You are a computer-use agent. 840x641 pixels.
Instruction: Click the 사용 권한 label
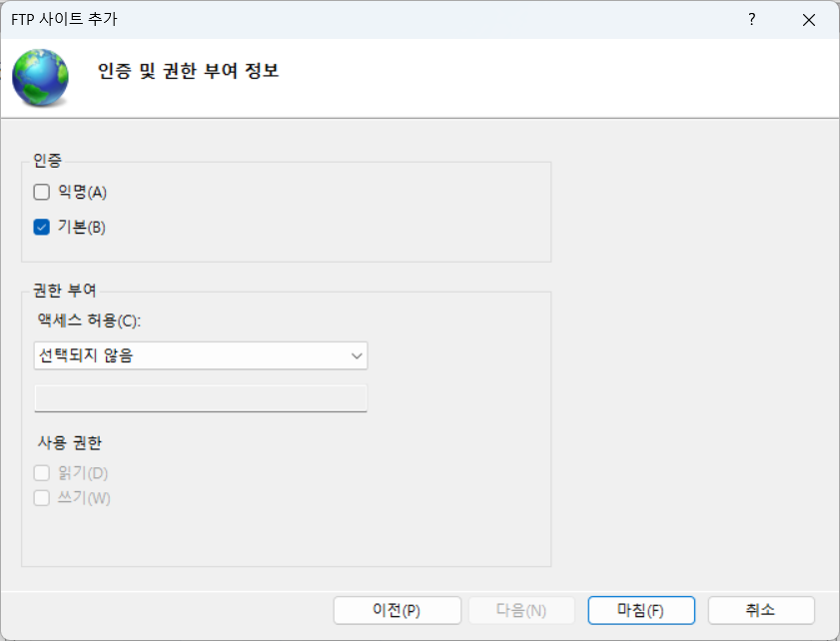click(x=70, y=443)
